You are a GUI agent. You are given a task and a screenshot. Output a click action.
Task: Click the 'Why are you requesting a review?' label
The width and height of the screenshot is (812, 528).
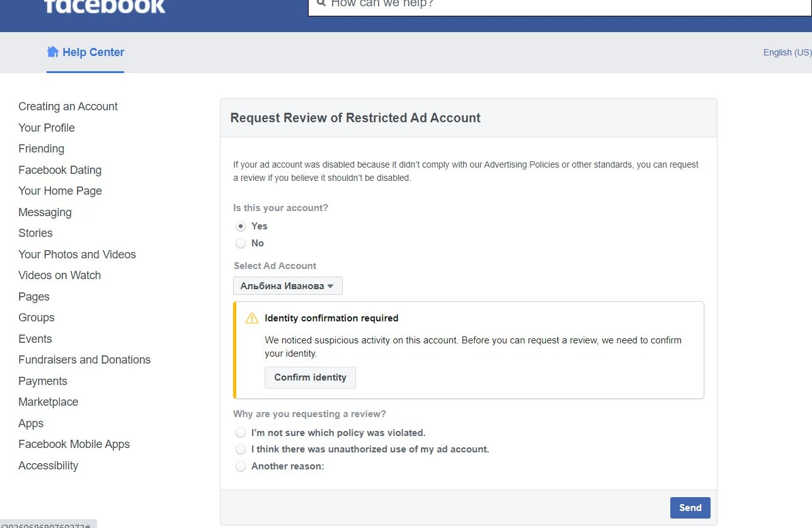309,414
